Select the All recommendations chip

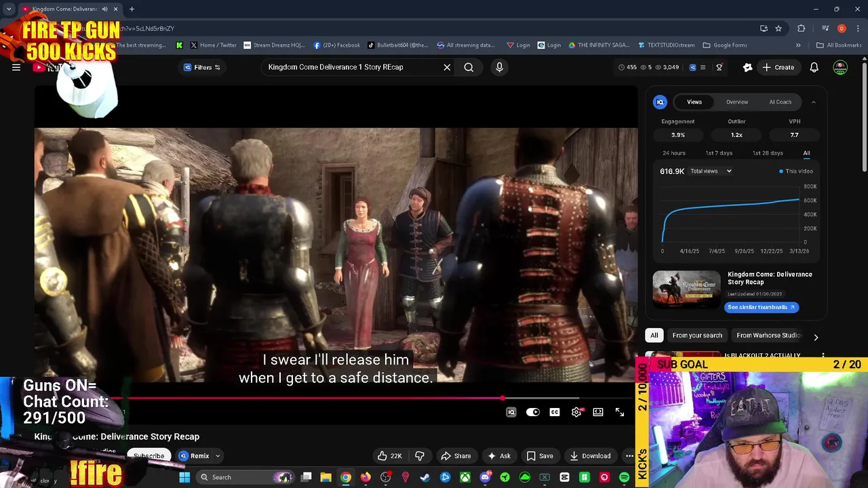[x=654, y=335]
